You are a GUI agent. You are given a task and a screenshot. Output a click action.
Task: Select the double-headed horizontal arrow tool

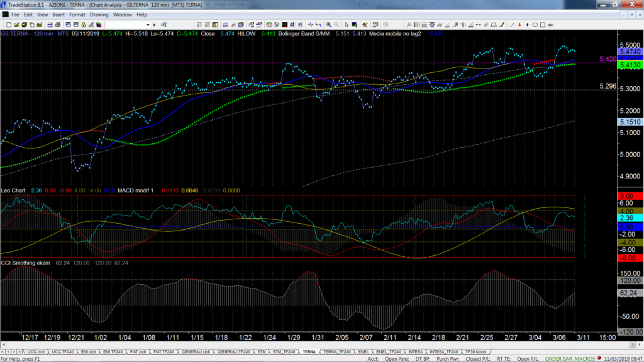tap(478, 25)
